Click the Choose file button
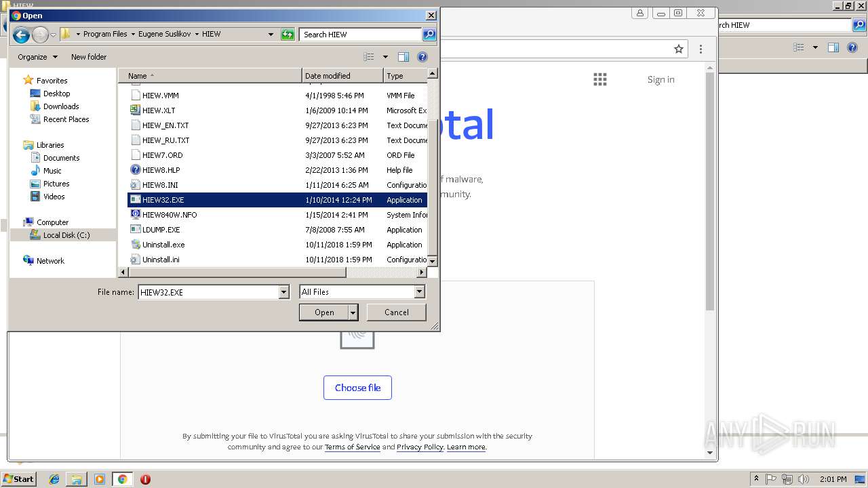This screenshot has height=488, width=868. (x=357, y=388)
